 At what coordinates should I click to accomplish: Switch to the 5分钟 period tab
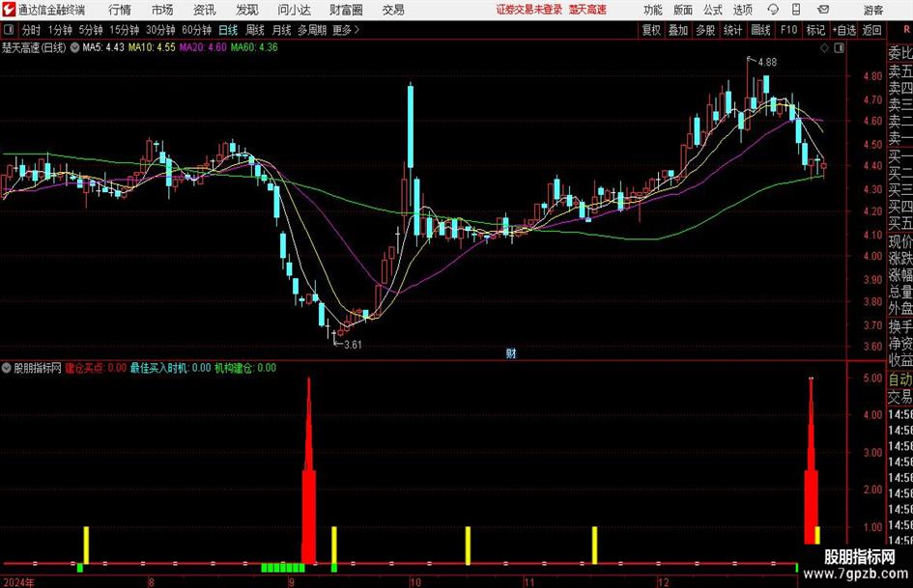tap(91, 30)
